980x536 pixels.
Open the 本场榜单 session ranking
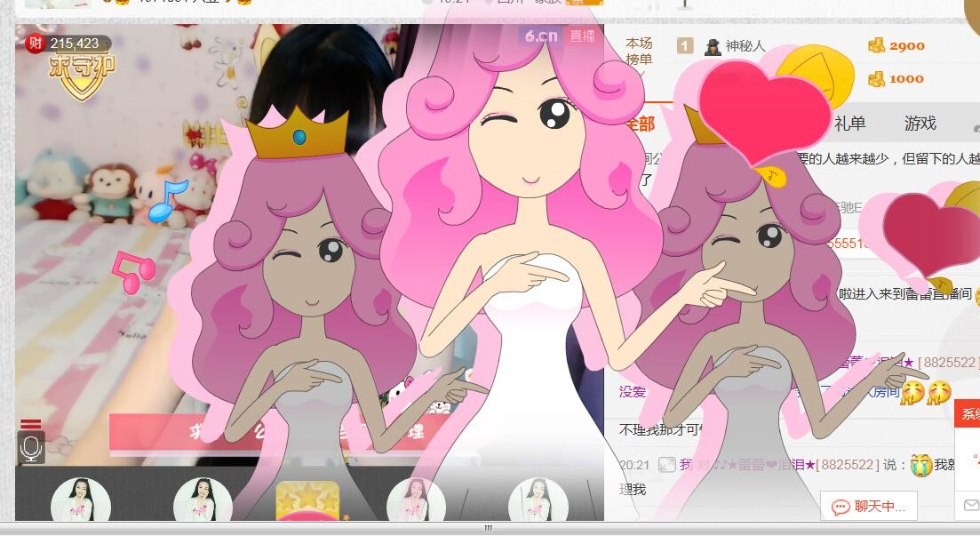(x=639, y=52)
